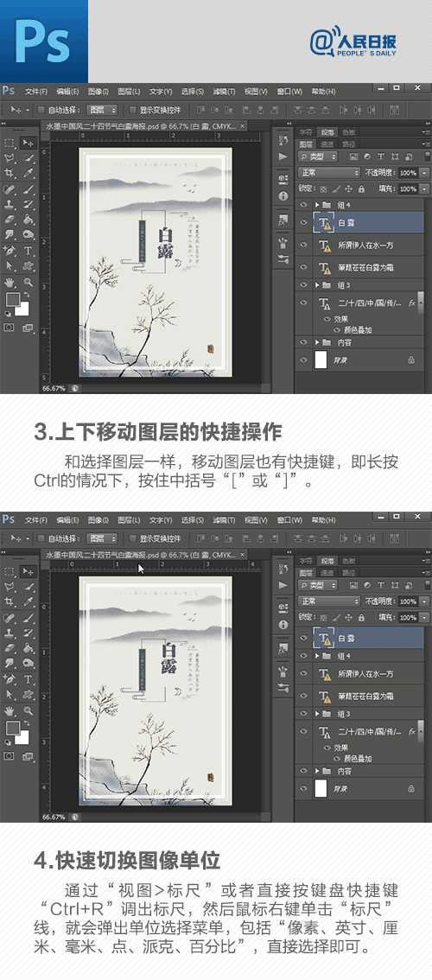432x980 pixels.
Task: Open 类型 filter dropdown in first screenshot
Action: click(318, 156)
